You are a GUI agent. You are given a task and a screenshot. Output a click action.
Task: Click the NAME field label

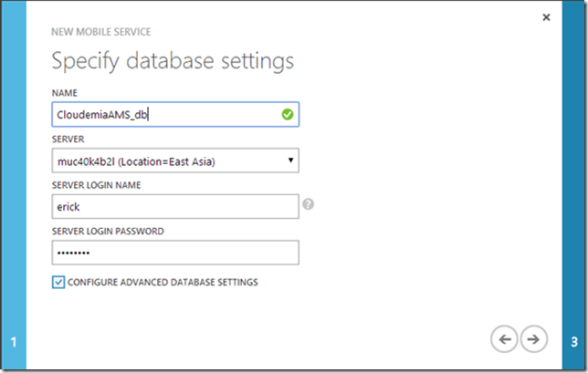[65, 93]
